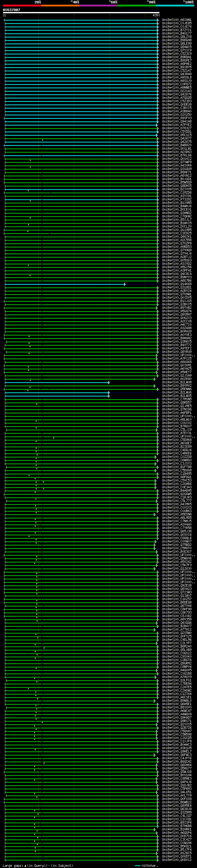Open hit UniRef100_A8IAN1
The image size is (197, 868).
pos(176,20)
